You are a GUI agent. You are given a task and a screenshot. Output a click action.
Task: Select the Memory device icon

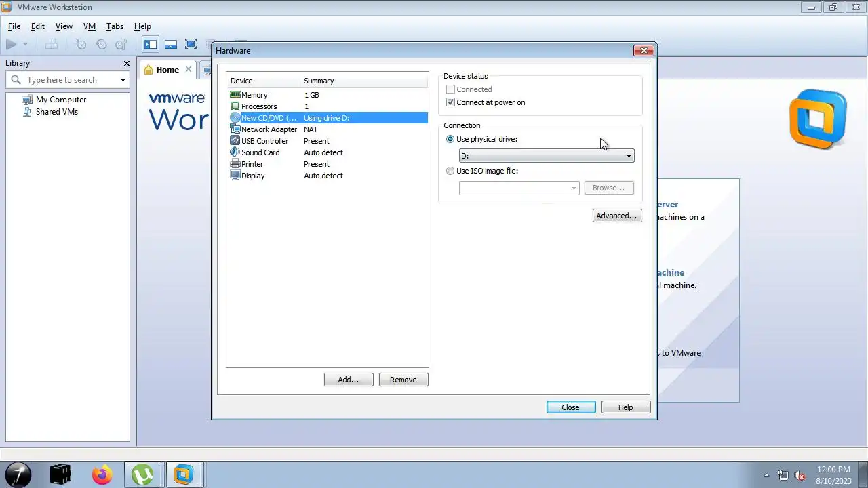click(235, 95)
